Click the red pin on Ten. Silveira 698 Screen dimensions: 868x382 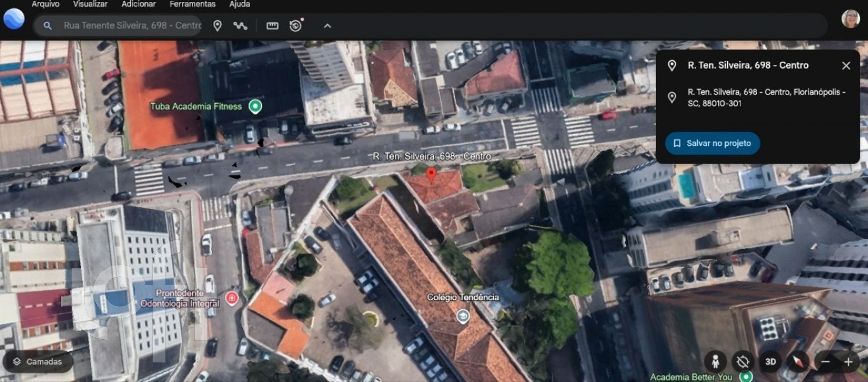coord(431,173)
